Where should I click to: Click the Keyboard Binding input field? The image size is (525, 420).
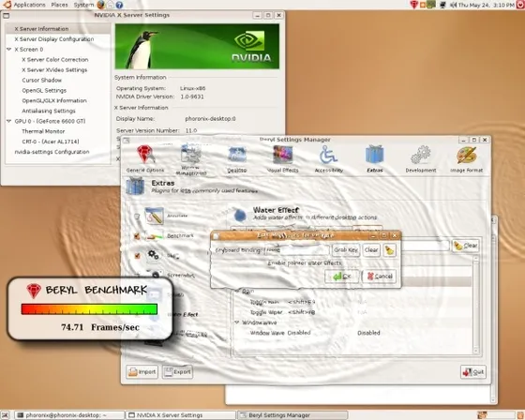296,250
